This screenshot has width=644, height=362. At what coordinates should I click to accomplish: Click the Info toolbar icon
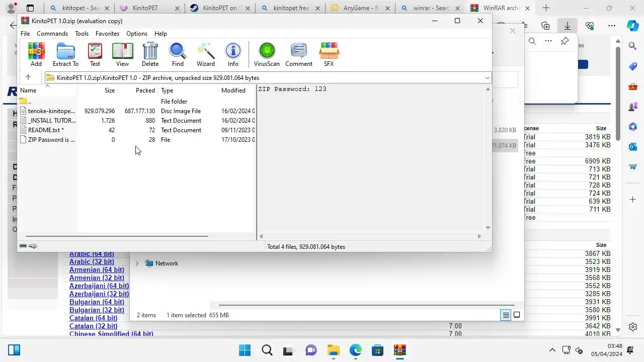233,54
